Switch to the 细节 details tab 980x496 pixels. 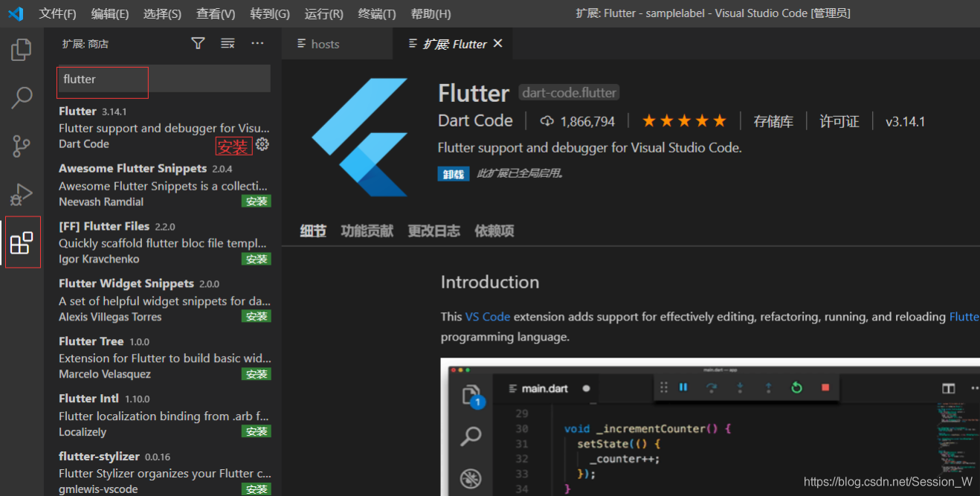click(x=313, y=231)
